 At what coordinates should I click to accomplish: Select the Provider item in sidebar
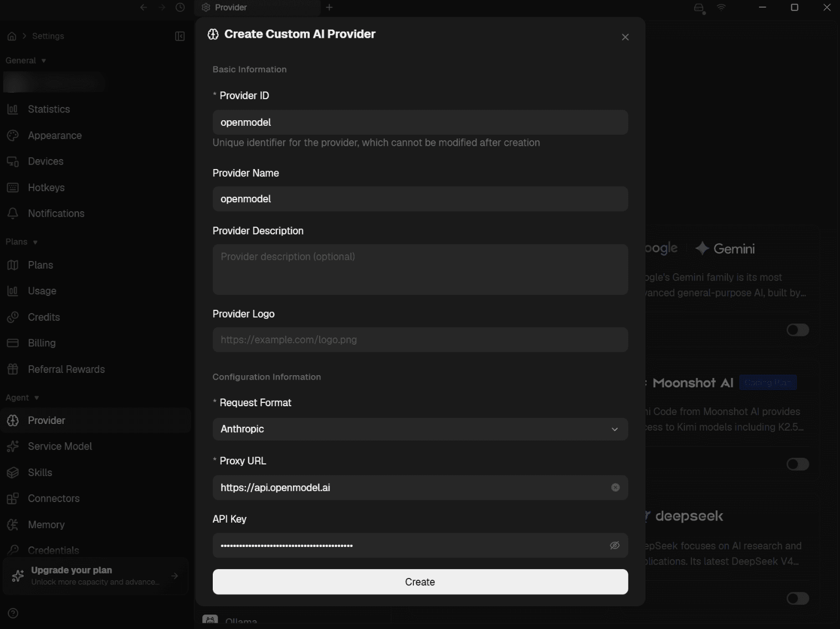[x=95, y=420]
